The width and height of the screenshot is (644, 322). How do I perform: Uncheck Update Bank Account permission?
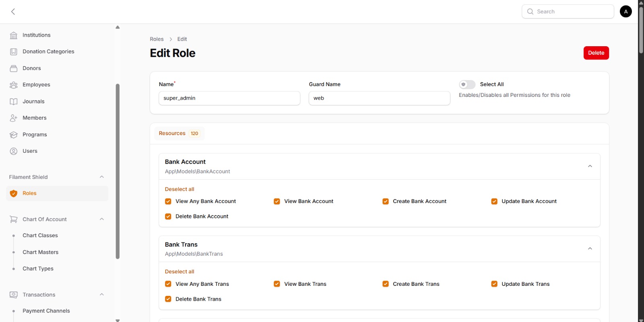[494, 201]
